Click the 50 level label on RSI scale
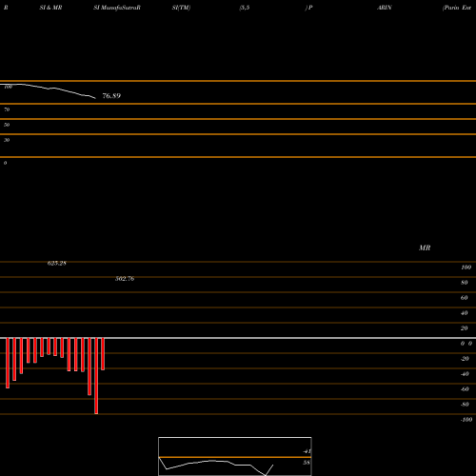476x476 pixels. [x=7, y=125]
